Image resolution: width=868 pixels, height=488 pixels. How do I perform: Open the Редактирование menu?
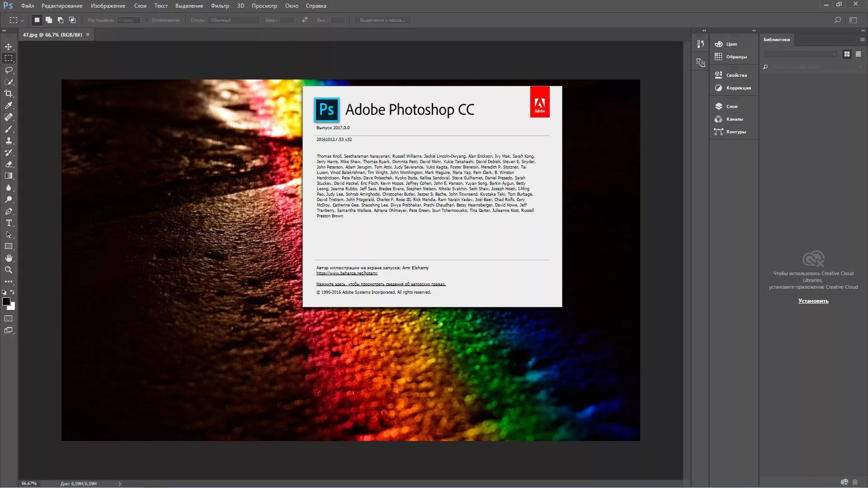pos(62,6)
